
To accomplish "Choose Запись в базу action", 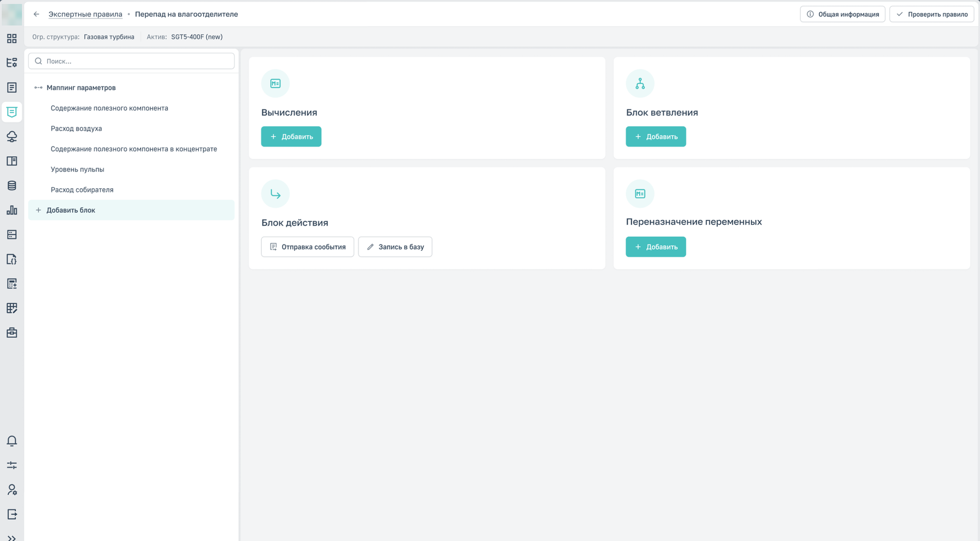I will pos(395,247).
